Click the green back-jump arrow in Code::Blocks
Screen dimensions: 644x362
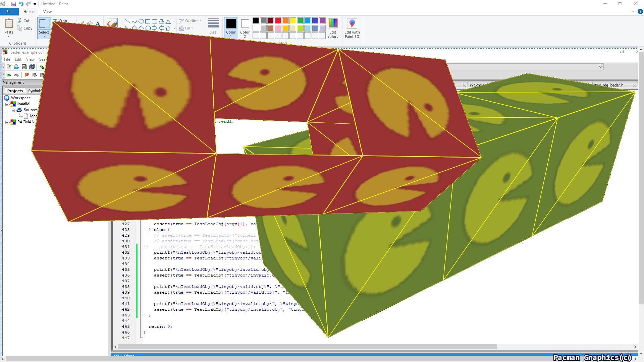point(9,75)
